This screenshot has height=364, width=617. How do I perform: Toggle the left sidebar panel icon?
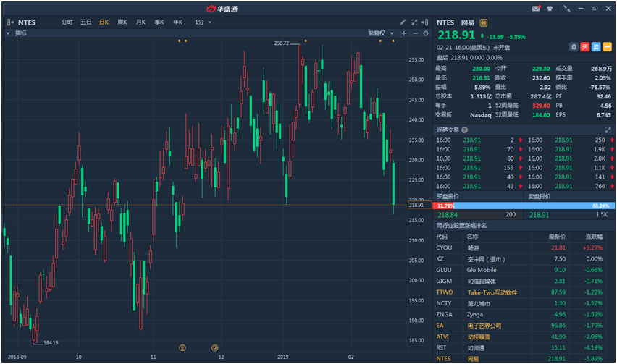click(8, 22)
